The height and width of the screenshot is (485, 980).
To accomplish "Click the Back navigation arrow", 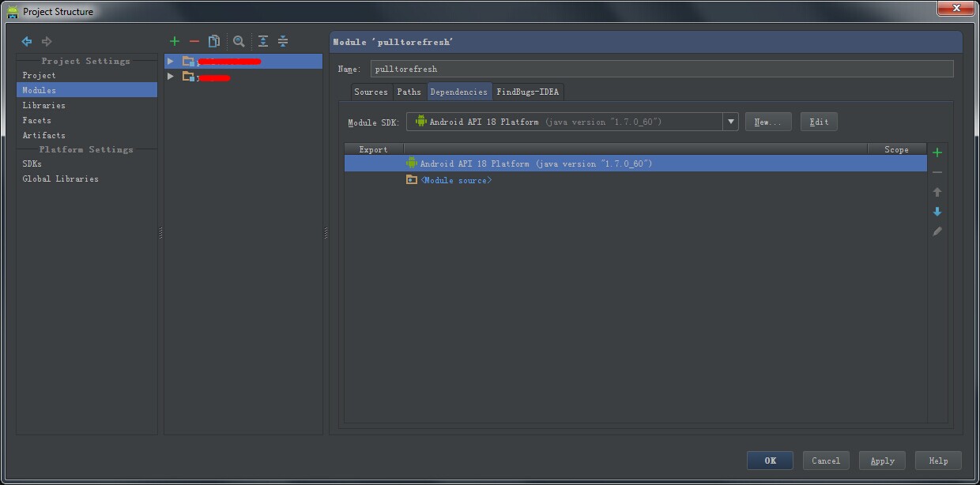I will 27,41.
